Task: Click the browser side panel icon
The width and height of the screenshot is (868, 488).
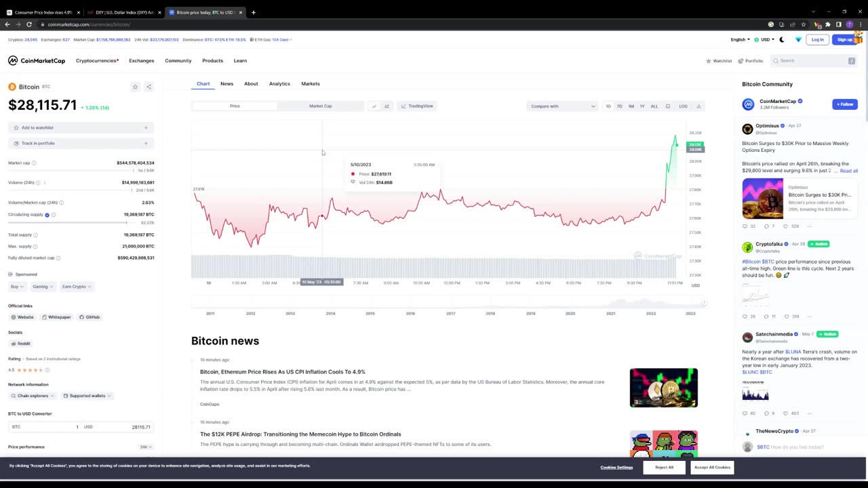Action: [x=839, y=24]
